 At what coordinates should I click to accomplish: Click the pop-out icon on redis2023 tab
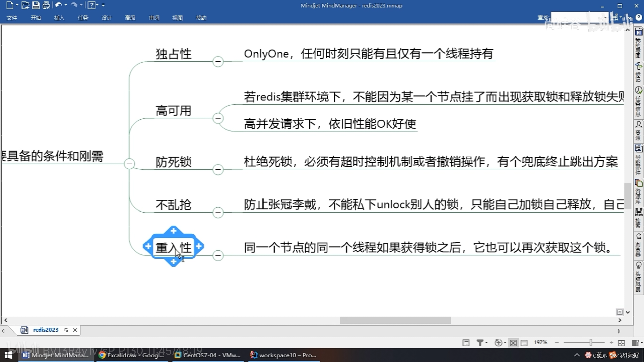66,330
